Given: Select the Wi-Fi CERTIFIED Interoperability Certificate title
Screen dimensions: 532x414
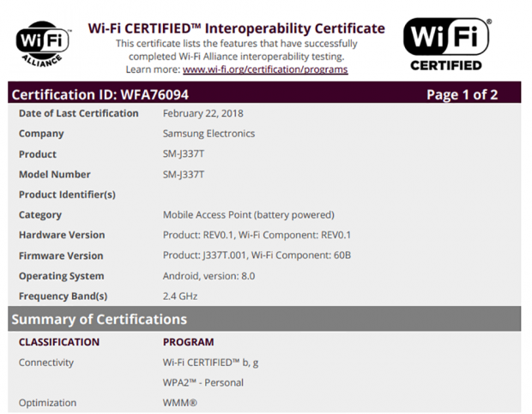Looking at the screenshot, I should [x=237, y=28].
